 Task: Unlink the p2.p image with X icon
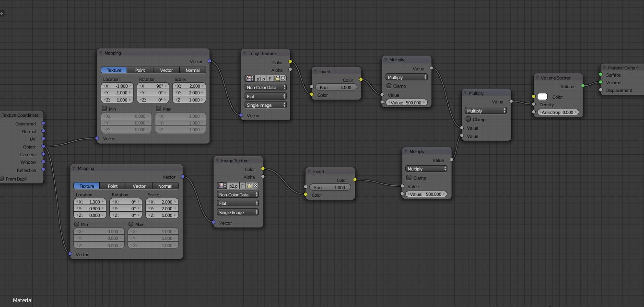pos(255,185)
